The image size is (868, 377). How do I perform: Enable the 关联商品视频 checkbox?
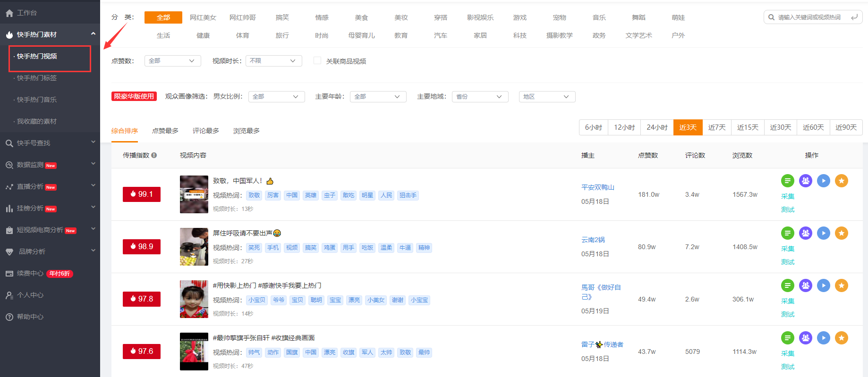point(317,61)
